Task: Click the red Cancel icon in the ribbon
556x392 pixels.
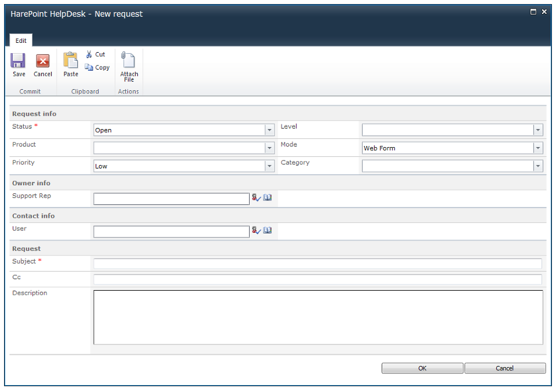Action: [43, 61]
